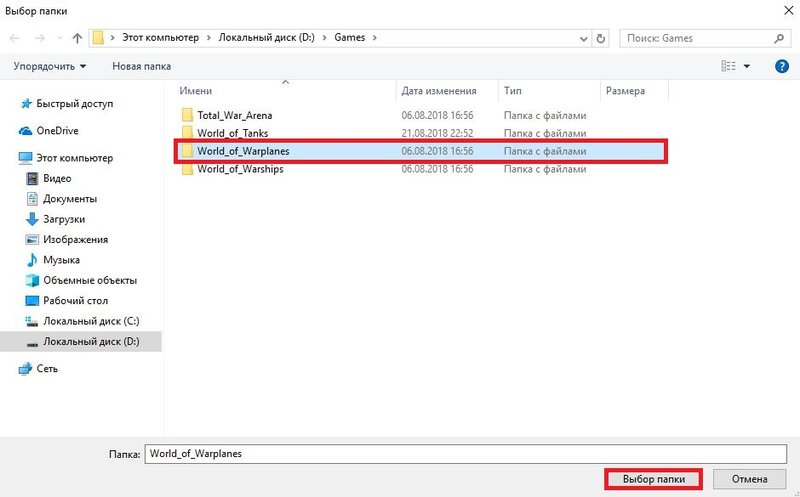Click address bar folder icon

[98, 38]
